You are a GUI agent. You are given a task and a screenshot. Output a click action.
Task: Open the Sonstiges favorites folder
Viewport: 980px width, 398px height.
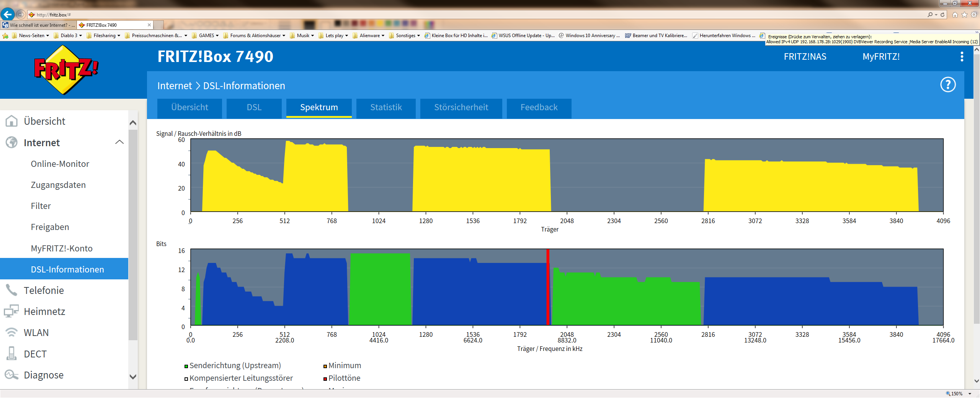[x=405, y=36]
